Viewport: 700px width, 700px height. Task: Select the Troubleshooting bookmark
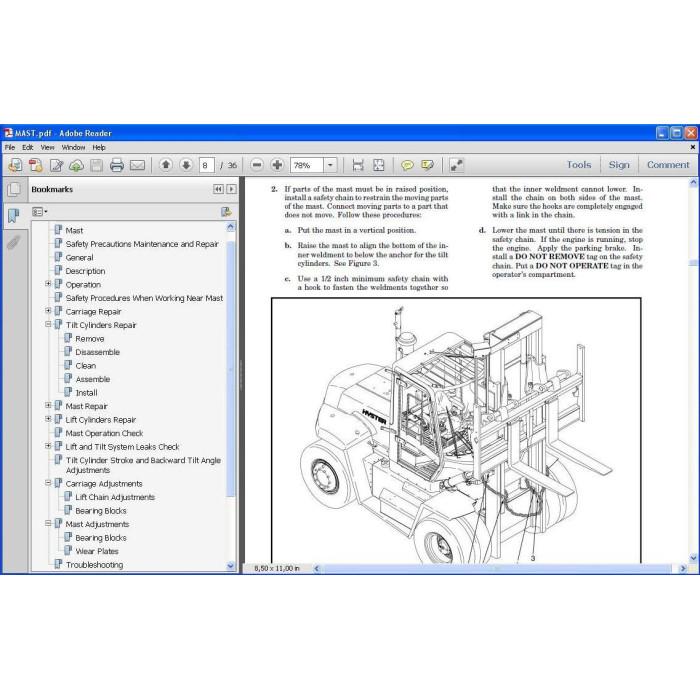coord(94,565)
